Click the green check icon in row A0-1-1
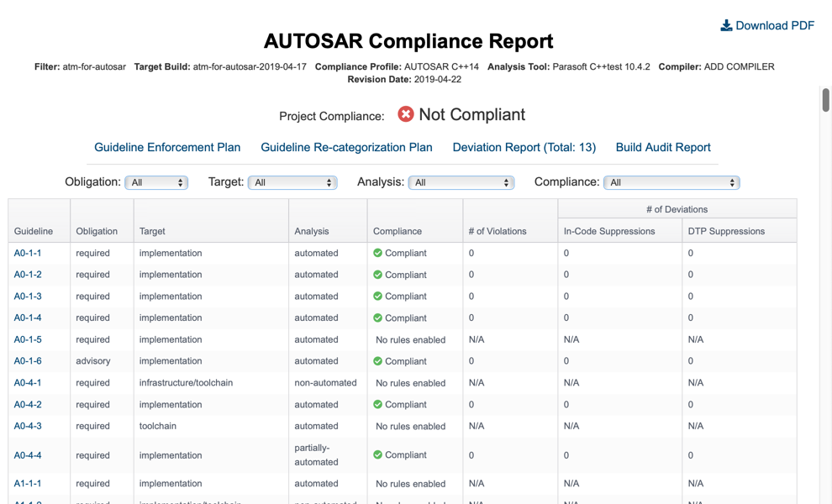 [378, 253]
